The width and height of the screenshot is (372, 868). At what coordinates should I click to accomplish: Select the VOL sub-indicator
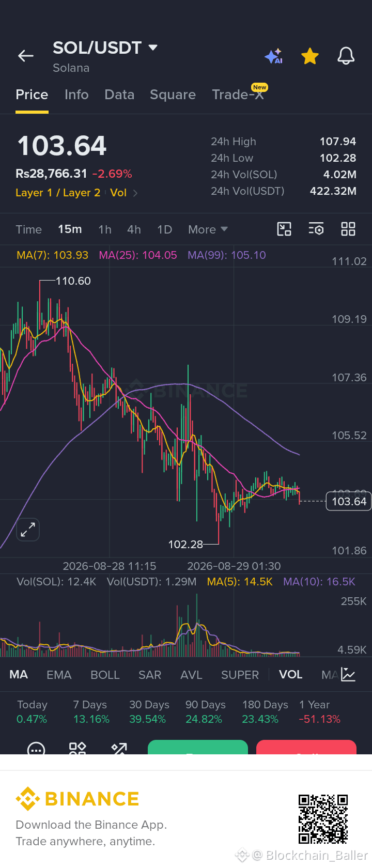(x=291, y=675)
